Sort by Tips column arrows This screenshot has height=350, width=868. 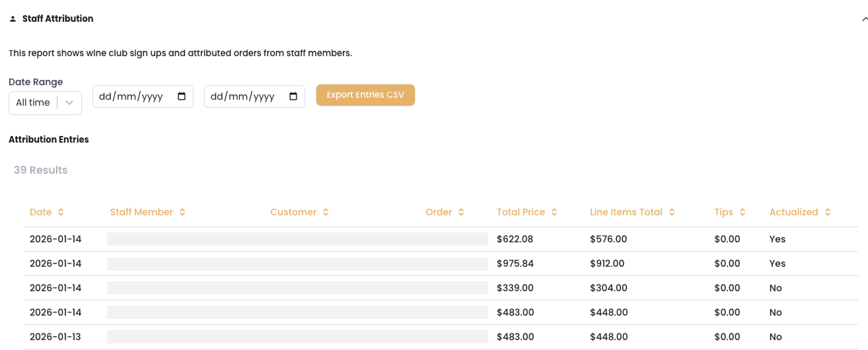click(x=742, y=212)
